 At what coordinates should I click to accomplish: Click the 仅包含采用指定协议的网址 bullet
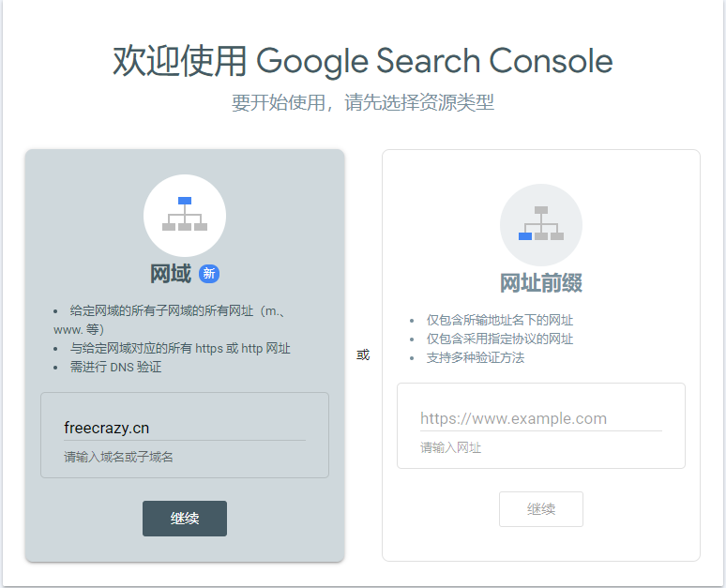coord(500,339)
